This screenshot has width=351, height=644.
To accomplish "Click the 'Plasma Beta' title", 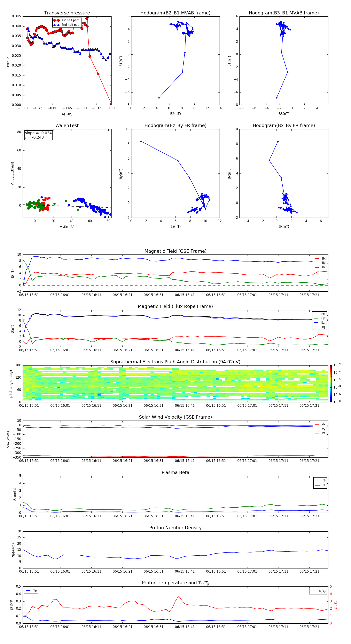I will click(175, 472).
